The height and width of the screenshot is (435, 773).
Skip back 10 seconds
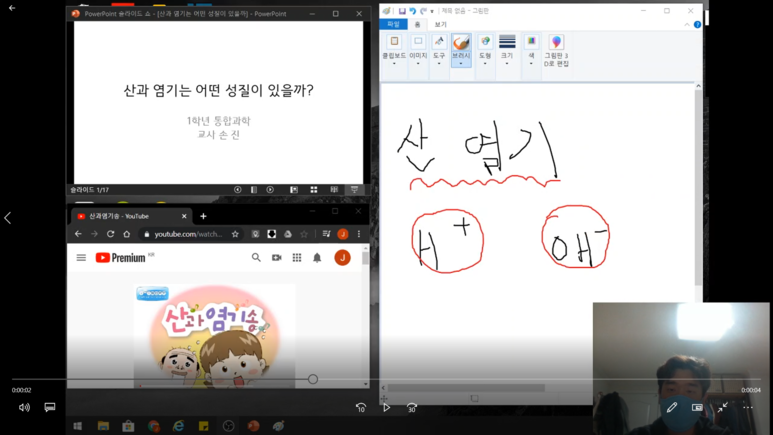(361, 407)
